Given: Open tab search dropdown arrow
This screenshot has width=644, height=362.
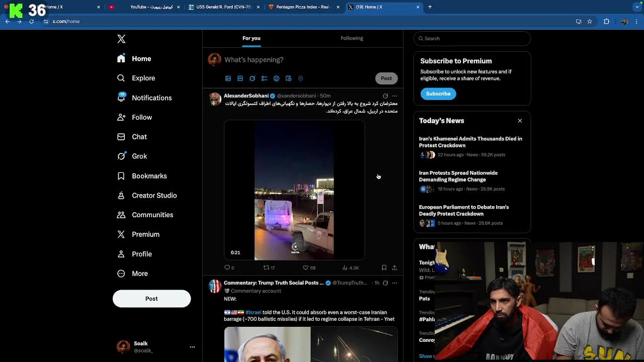Looking at the screenshot, I should click(x=637, y=7).
